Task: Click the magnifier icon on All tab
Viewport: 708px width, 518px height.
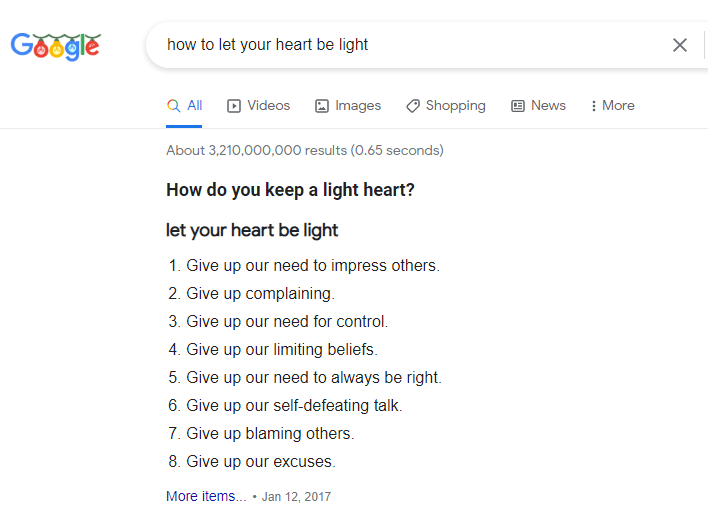Action: tap(174, 106)
